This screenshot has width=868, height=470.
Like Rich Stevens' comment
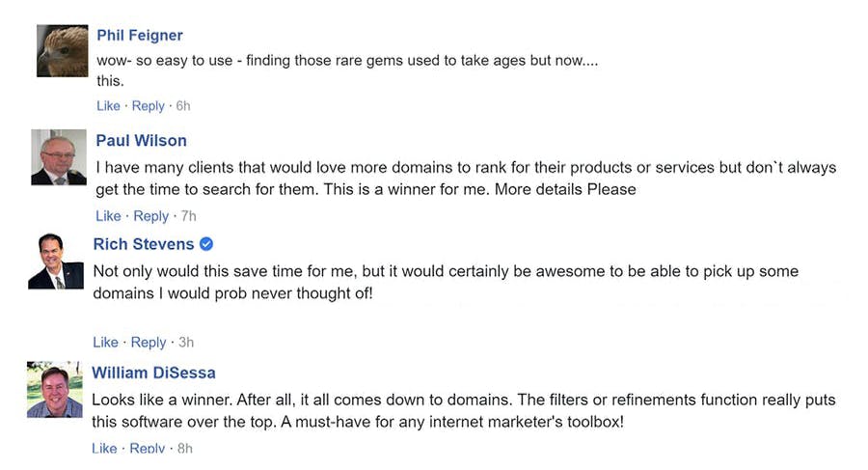(x=105, y=343)
